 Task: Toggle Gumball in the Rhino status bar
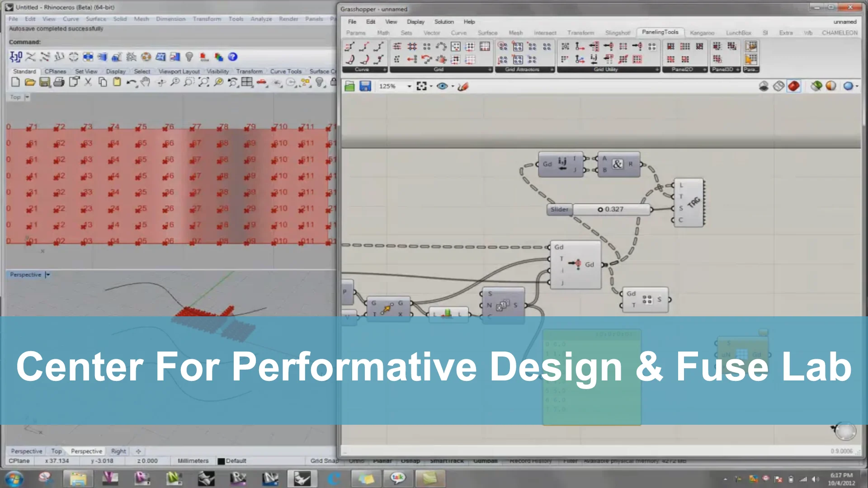point(484,460)
